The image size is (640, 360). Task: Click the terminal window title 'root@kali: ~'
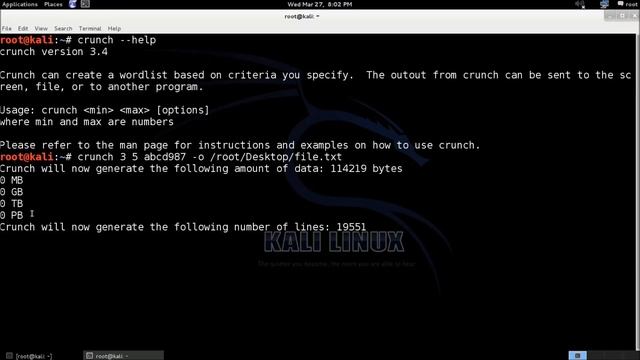302,16
